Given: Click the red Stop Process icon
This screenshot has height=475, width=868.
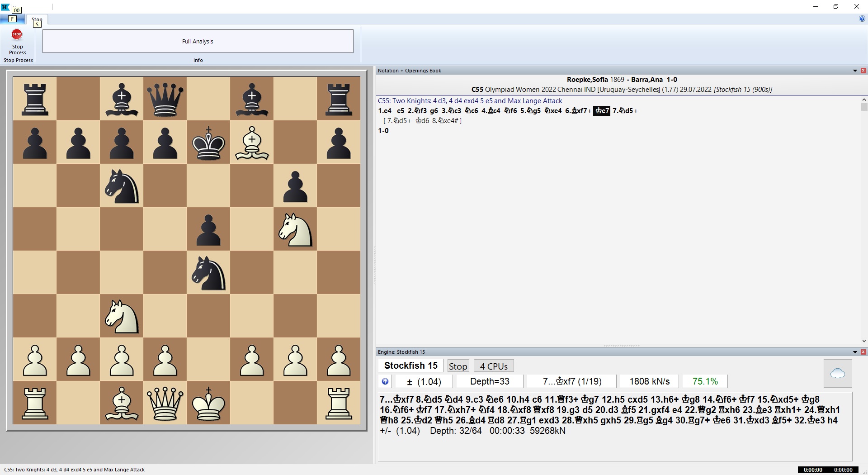Looking at the screenshot, I should [x=17, y=34].
